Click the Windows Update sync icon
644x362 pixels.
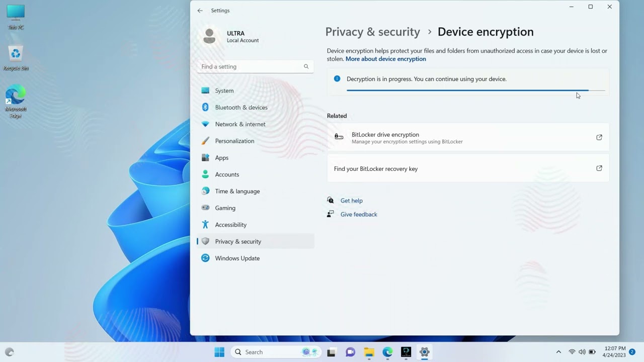[x=205, y=258]
